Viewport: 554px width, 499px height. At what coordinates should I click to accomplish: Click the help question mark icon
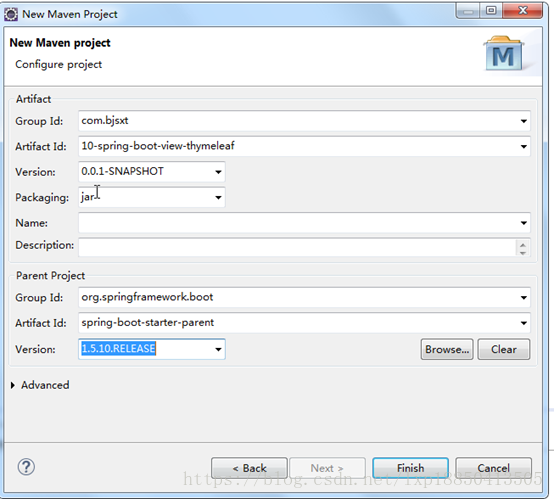26,467
